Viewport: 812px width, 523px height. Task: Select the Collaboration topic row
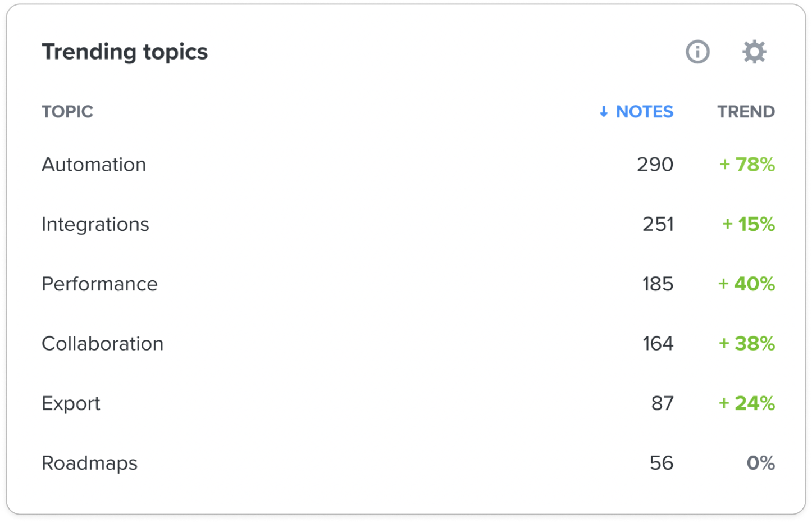408,343
